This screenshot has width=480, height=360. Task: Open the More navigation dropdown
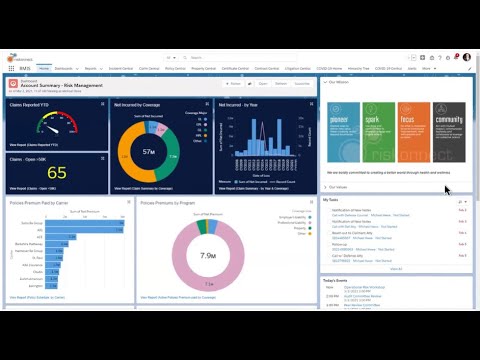429,68
